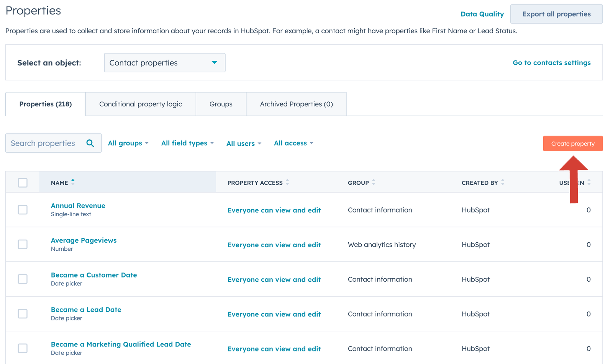Click the search magnifier icon
The width and height of the screenshot is (613, 364).
click(x=90, y=143)
